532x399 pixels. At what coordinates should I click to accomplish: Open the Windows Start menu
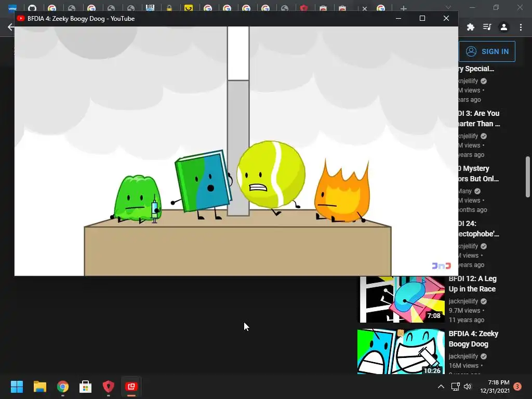coord(17,387)
